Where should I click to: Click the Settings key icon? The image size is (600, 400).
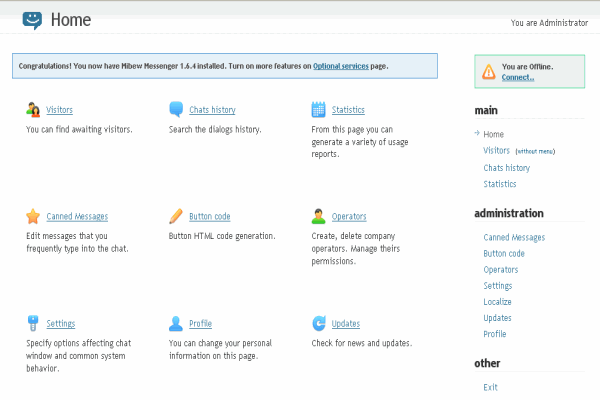coord(33,323)
